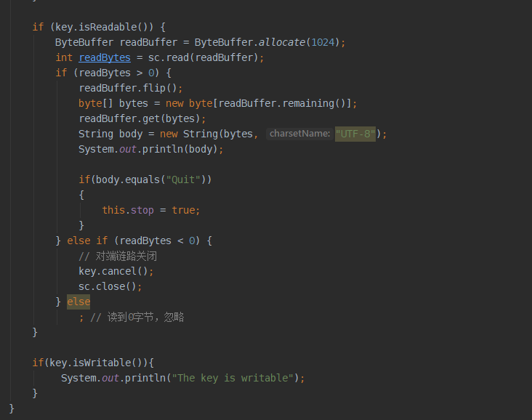This screenshot has width=532, height=420.
Task: Click sc.read(readBuffer) call
Action: coord(203,57)
